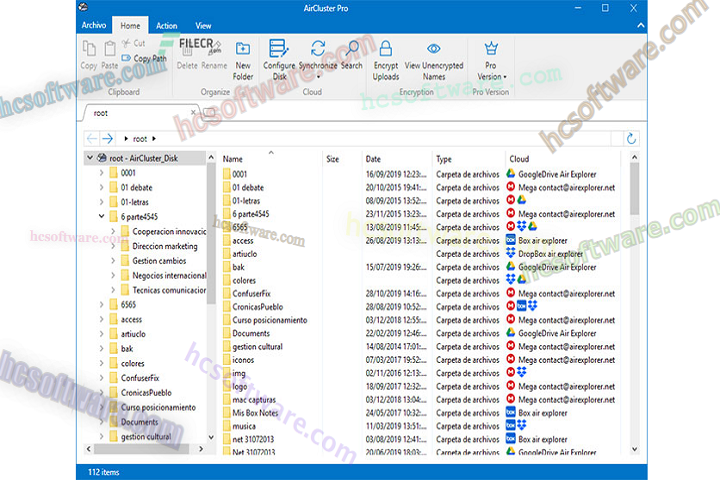Screen dimensions: 720x480
Task: Expand the colores tree folder
Action: click(x=101, y=363)
